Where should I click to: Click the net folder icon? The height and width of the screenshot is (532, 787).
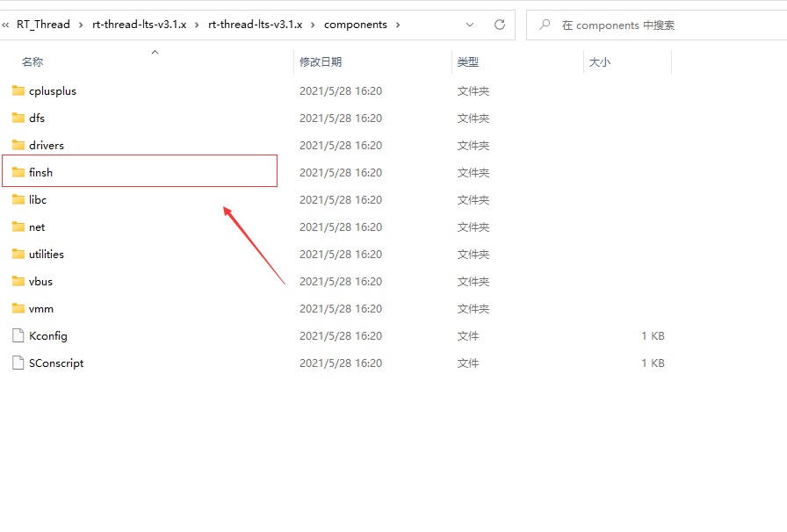tap(18, 226)
